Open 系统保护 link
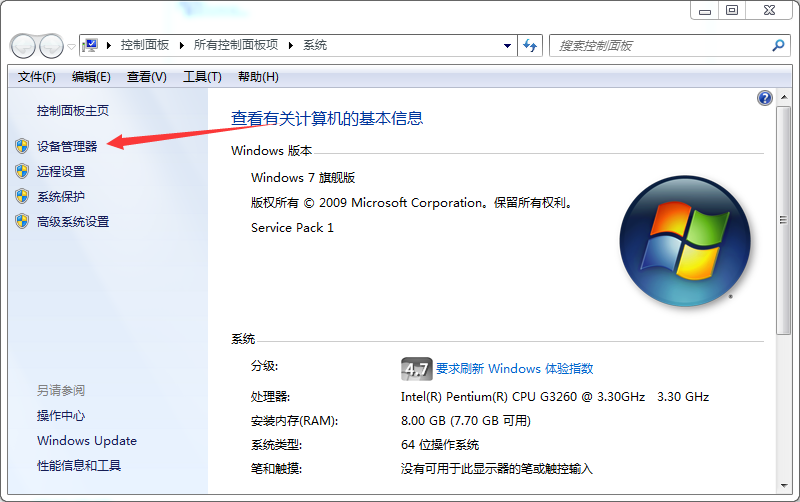800x502 pixels. [x=61, y=196]
